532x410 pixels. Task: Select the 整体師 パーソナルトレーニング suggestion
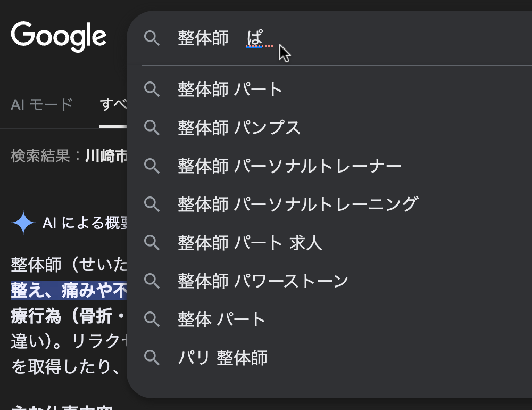point(298,204)
